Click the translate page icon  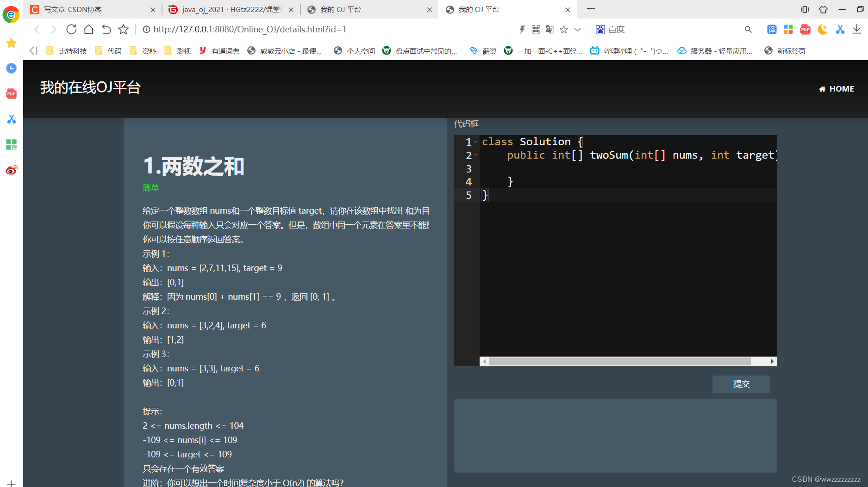click(x=550, y=30)
